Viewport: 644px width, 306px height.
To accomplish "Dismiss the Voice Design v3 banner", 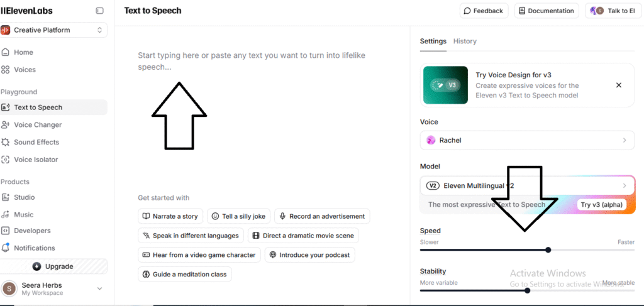I will click(x=618, y=85).
